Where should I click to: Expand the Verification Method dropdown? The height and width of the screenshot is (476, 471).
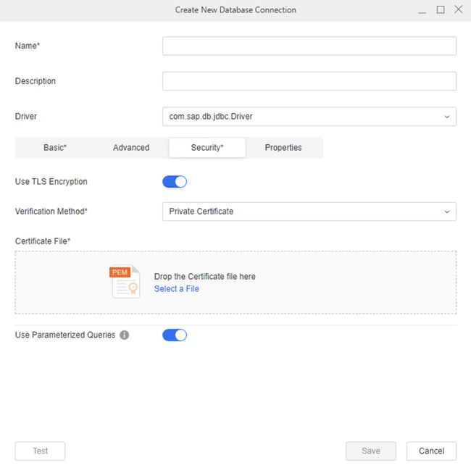[x=309, y=212]
